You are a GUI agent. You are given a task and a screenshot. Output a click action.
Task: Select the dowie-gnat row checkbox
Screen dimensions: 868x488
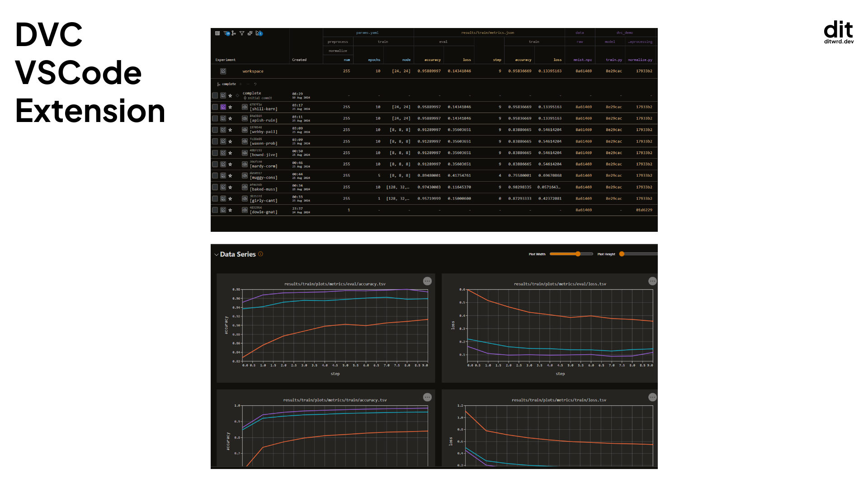click(x=215, y=210)
